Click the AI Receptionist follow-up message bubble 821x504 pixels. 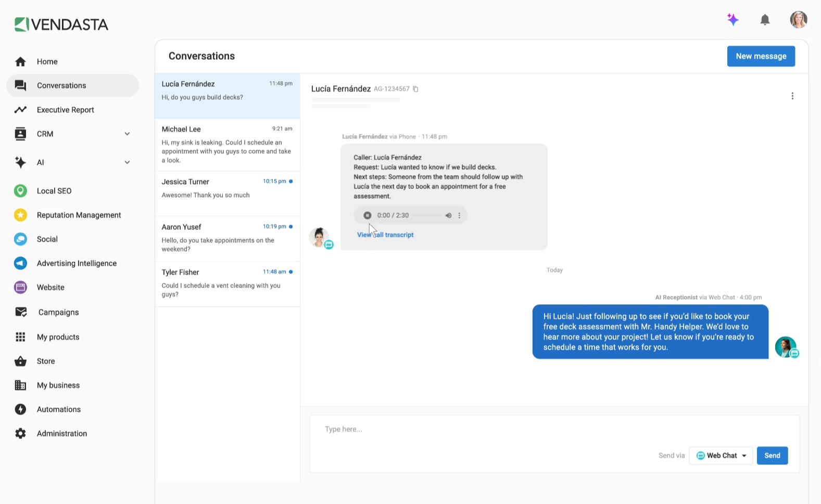pyautogui.click(x=650, y=332)
